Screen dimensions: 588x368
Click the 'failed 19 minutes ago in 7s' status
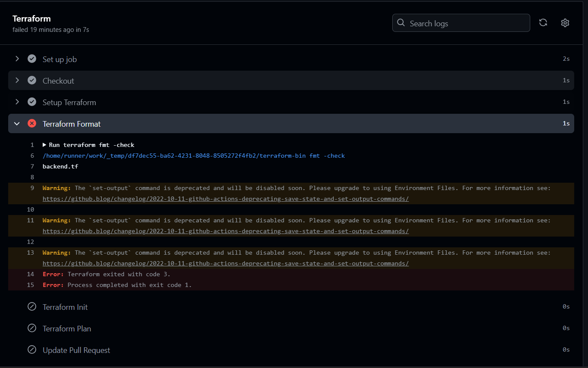[x=51, y=30]
